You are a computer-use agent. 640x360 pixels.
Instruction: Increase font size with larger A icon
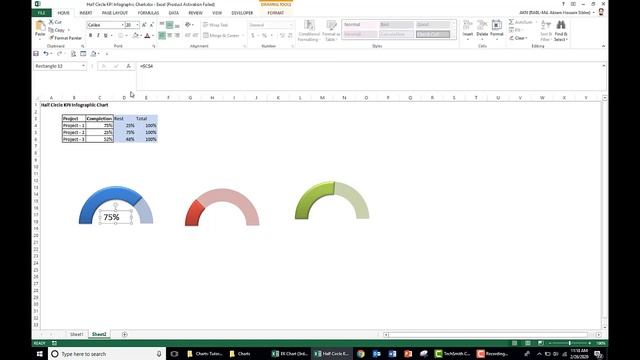[x=144, y=25]
